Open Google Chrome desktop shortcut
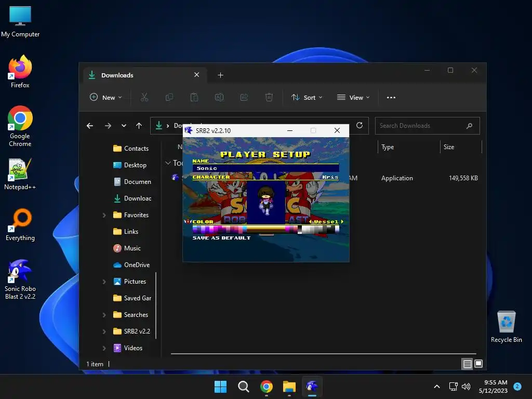 (20, 126)
